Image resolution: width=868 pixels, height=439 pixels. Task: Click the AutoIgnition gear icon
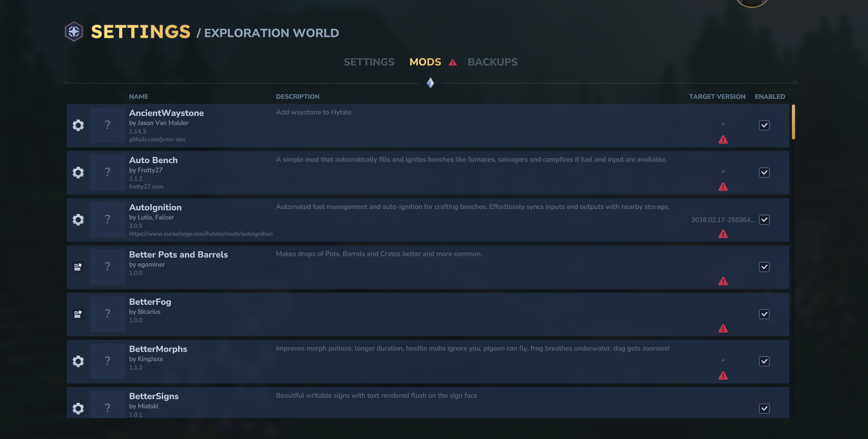click(78, 220)
